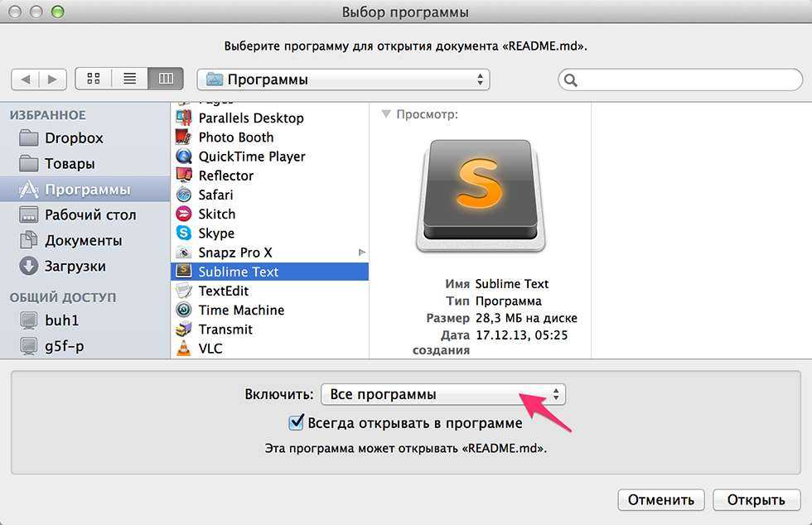Viewport: 812px width, 525px height.
Task: Switch to list view mode
Action: (x=129, y=79)
